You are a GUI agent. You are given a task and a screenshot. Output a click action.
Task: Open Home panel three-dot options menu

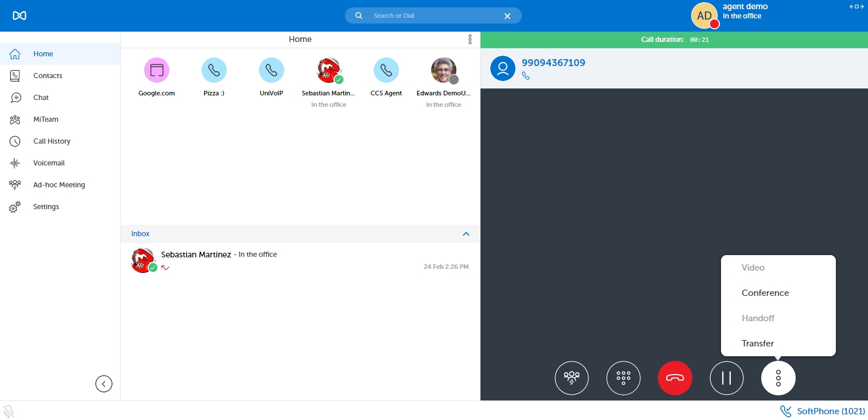470,40
